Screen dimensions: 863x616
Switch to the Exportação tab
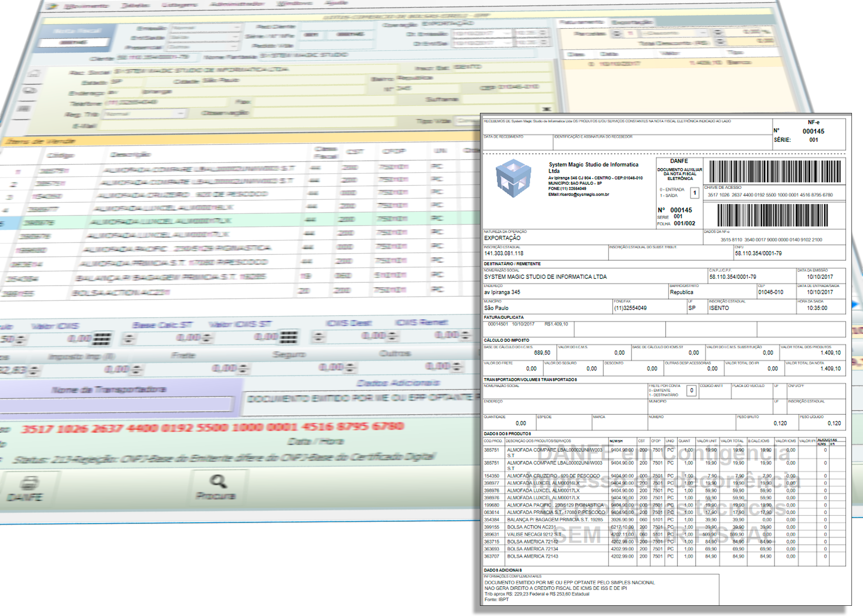point(632,22)
